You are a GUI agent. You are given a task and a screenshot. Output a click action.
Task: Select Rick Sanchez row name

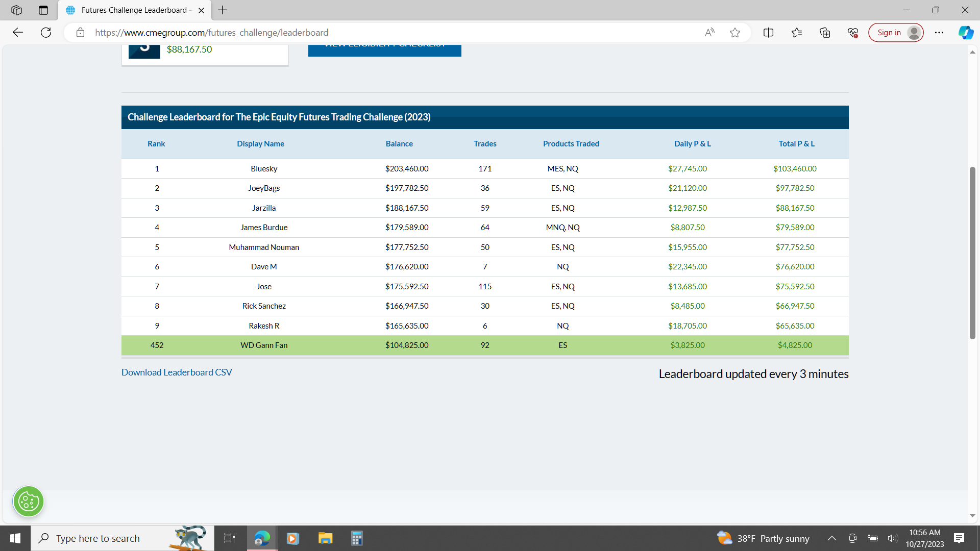click(264, 306)
